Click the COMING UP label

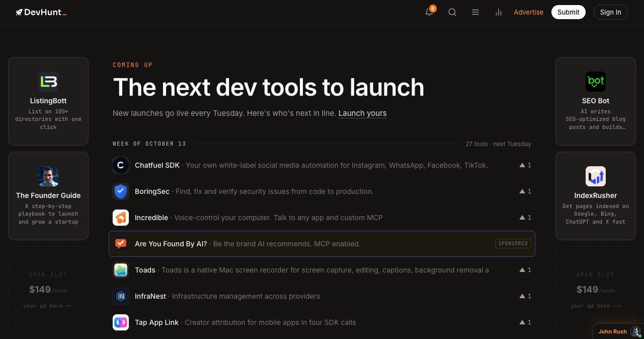(133, 65)
